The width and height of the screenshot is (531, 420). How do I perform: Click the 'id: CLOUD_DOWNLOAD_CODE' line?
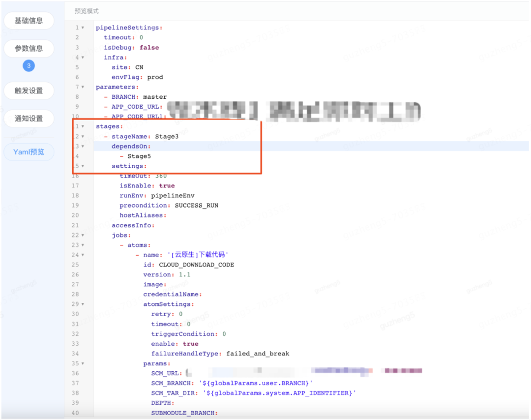[x=188, y=265]
